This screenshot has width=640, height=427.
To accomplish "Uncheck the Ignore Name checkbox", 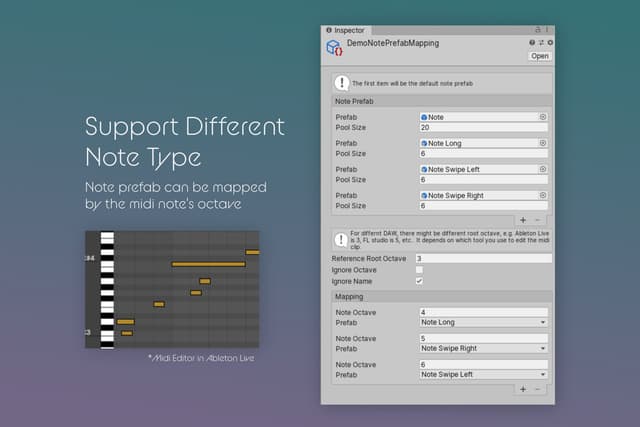I will point(419,281).
